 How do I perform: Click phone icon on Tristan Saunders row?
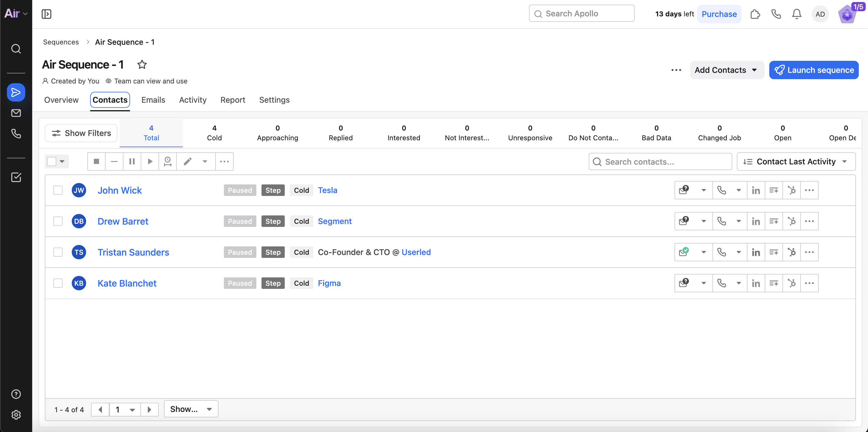coord(721,252)
